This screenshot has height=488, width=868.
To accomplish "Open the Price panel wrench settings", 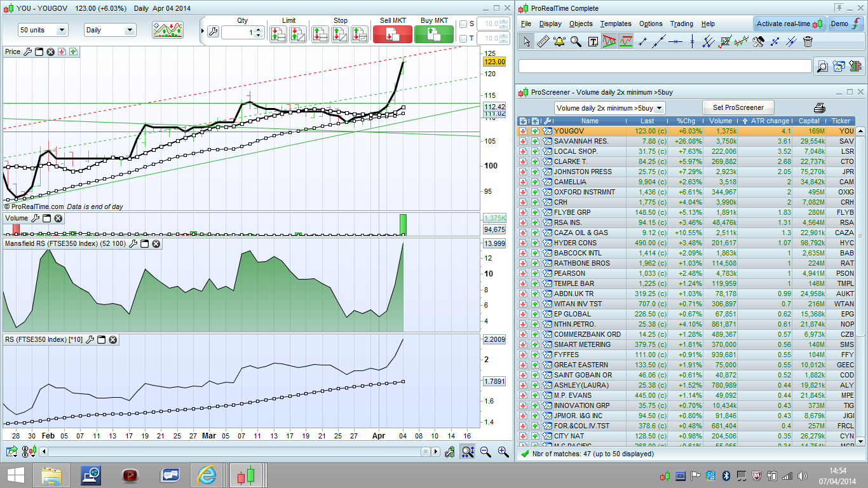I will pyautogui.click(x=27, y=51).
